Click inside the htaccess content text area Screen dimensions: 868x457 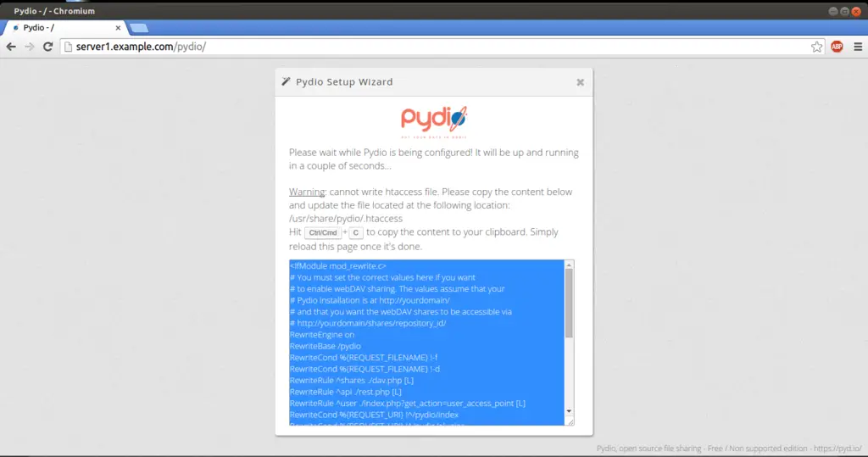pyautogui.click(x=427, y=343)
